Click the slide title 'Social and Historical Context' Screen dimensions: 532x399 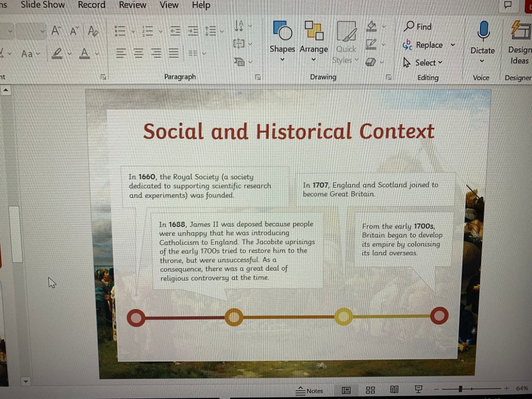(x=288, y=131)
